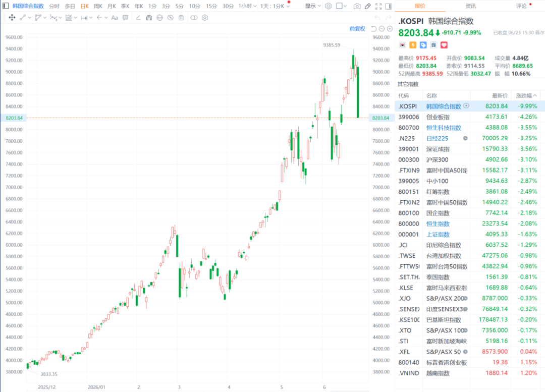Switch to the 资讯 tab

point(471,6)
